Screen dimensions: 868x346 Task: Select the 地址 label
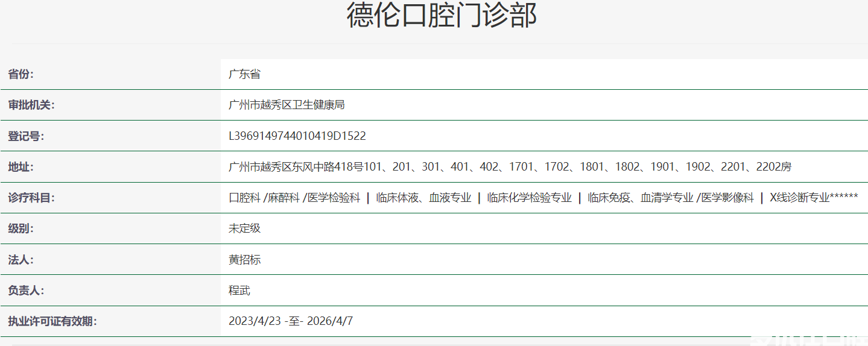(21, 167)
